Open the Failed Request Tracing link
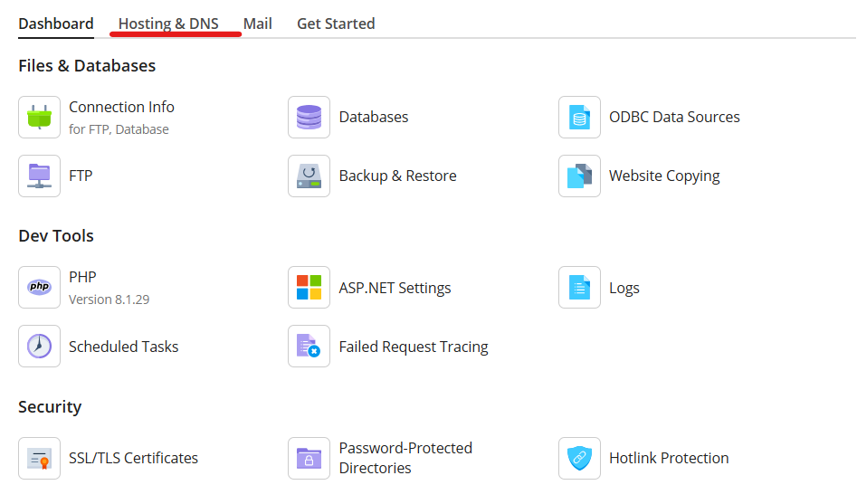The image size is (857, 504). click(x=414, y=347)
